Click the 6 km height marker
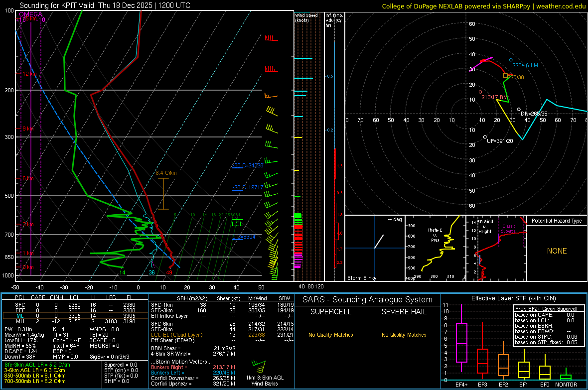The height and width of the screenshot is (390, 588). pyautogui.click(x=28, y=178)
